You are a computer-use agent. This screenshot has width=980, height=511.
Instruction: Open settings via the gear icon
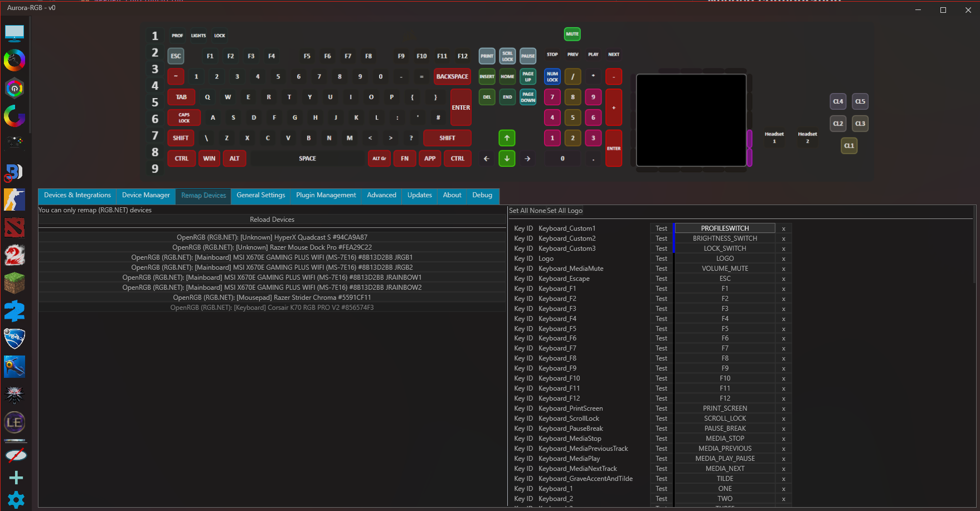tap(16, 499)
